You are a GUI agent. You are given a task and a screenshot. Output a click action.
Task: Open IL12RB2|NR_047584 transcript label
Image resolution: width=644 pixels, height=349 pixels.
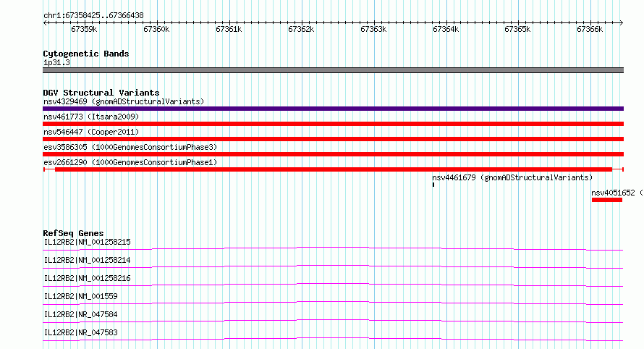[80, 314]
